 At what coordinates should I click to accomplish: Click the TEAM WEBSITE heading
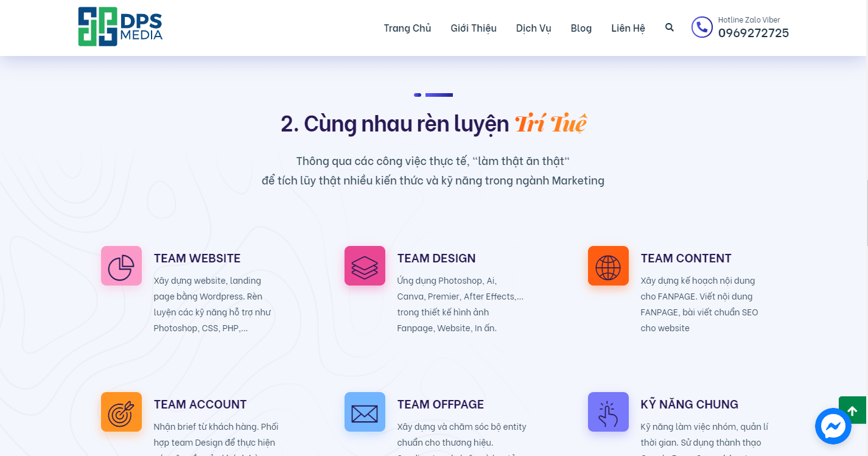197,258
